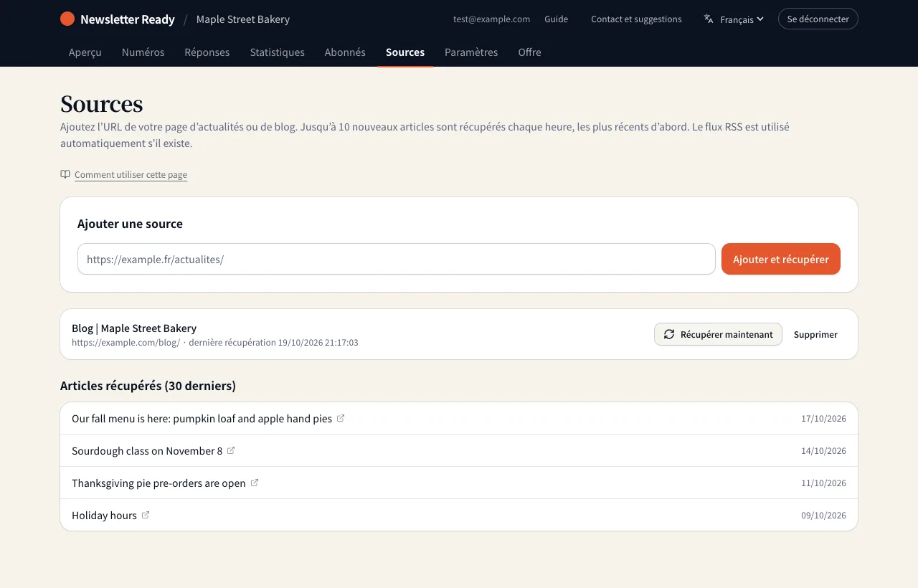This screenshot has height=588, width=918.
Task: Open external link icon for Sourdough class article
Action: point(231,450)
